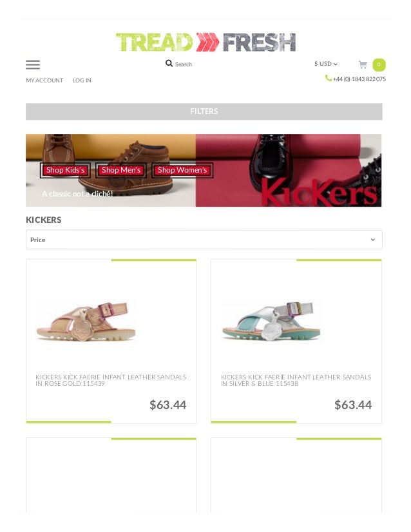Open the rose gold sandal image
The width and height of the screenshot is (411, 532).
[86, 321]
